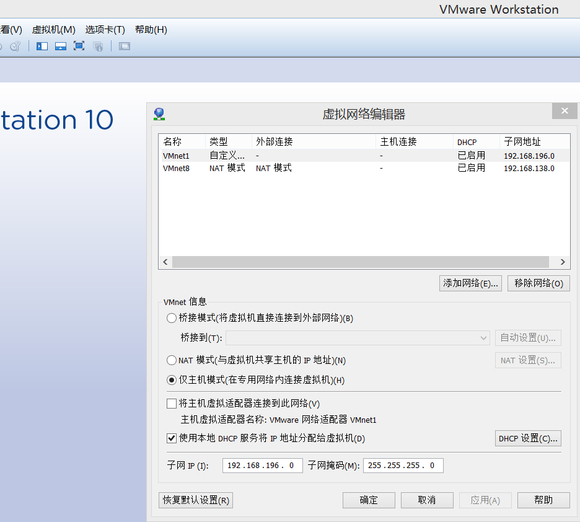Click the grayed-out unity mode icon
Screen dimensions: 580x522
tap(98, 46)
